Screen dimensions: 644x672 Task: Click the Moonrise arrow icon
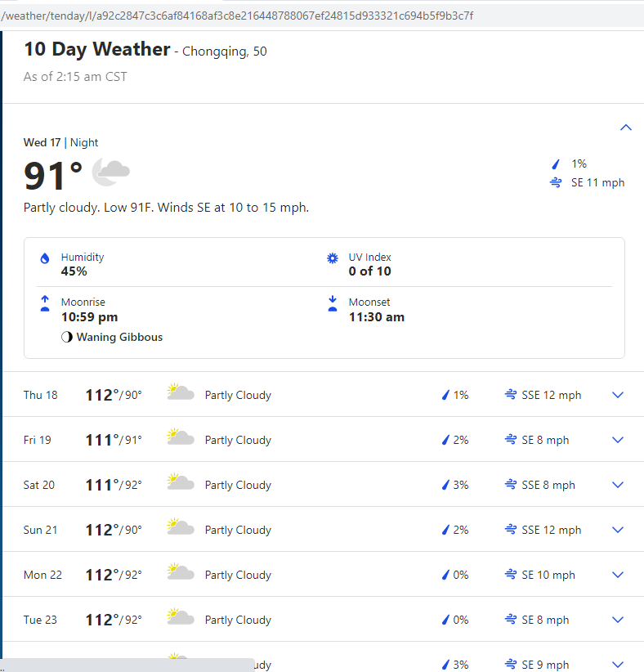click(45, 304)
